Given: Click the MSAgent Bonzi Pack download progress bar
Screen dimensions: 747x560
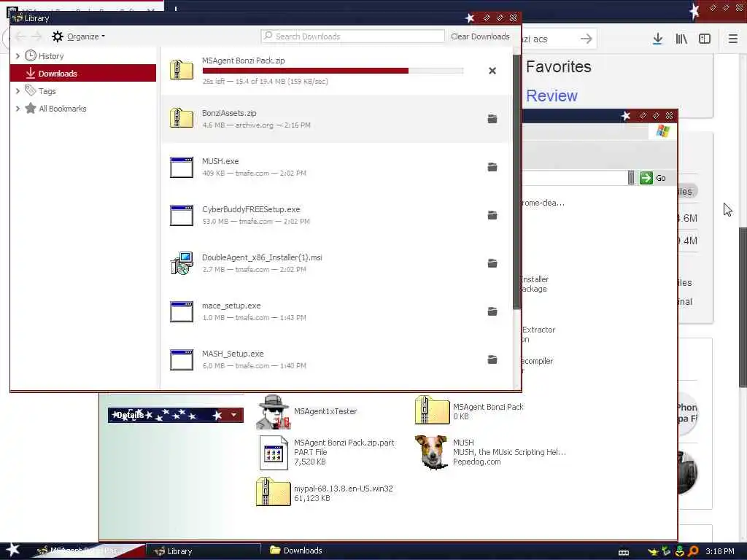Looking at the screenshot, I should (x=333, y=71).
